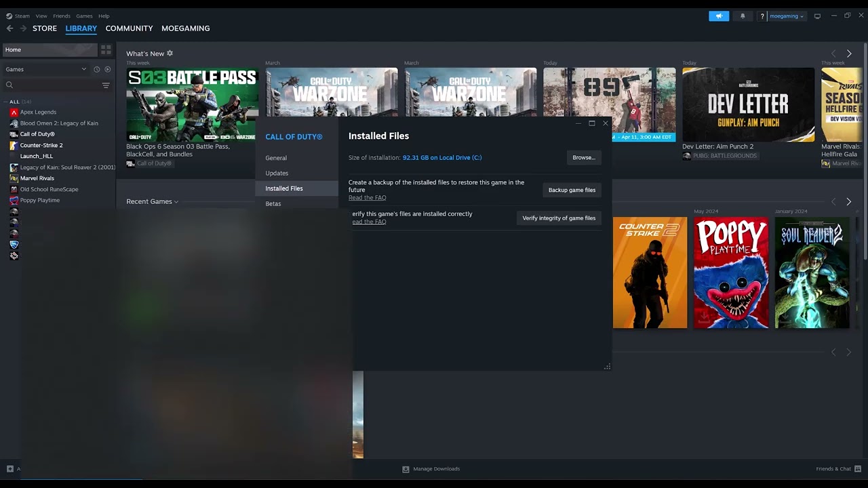Open the notifications bell
Screen dimensions: 868x488
[x=743, y=16]
